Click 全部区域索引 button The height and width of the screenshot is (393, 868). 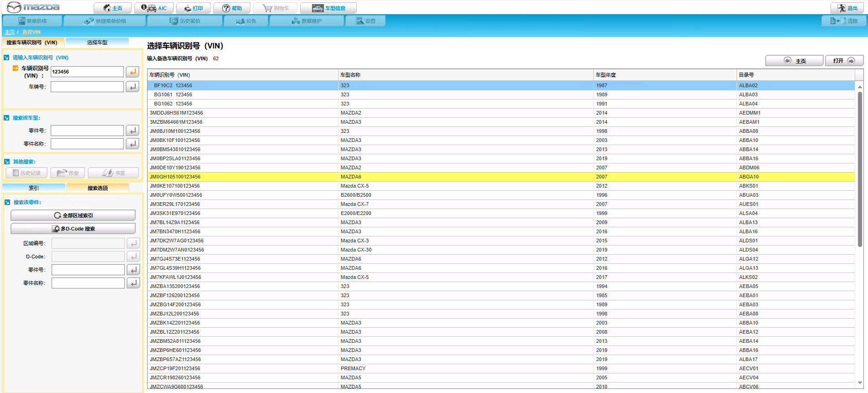click(73, 215)
